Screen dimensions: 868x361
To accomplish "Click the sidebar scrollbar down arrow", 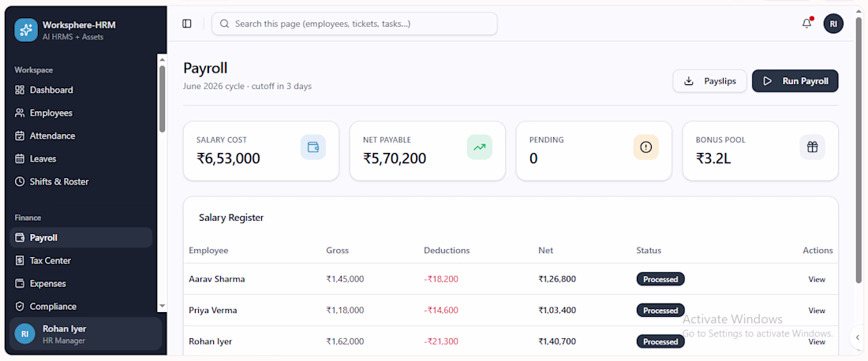I will click(163, 306).
